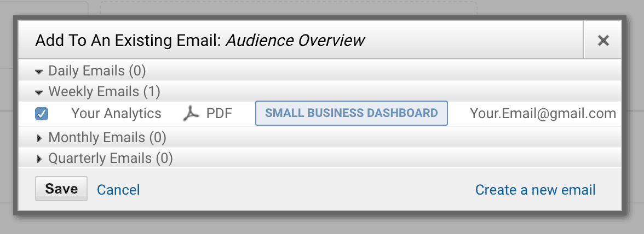Uncheck the Your Analytics email checkbox
The width and height of the screenshot is (644, 234).
[x=42, y=114]
